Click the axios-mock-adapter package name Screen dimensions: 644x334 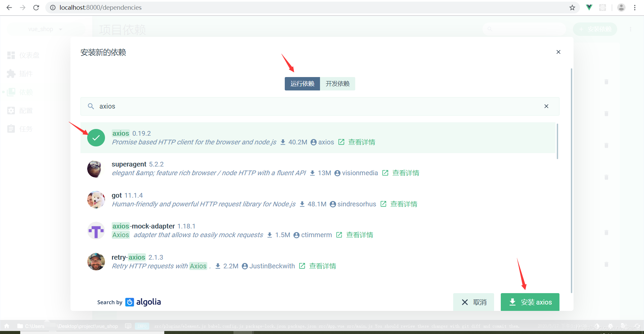143,226
